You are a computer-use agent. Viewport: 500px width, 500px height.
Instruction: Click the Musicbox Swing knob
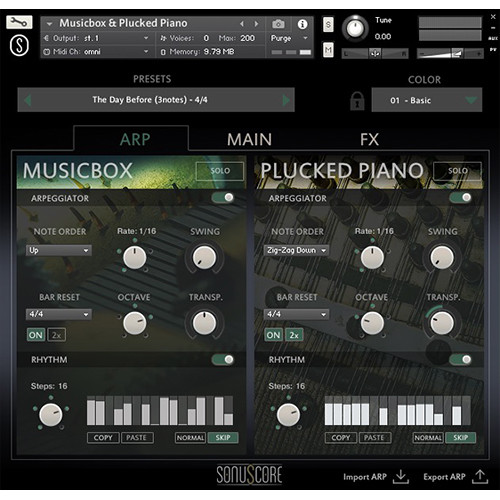pos(204,258)
